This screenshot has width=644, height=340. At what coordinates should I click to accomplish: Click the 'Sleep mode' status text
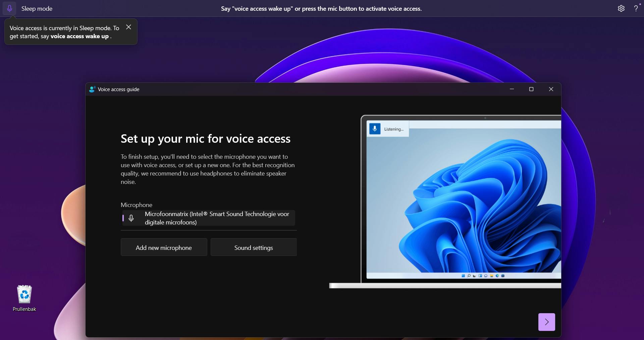point(37,9)
